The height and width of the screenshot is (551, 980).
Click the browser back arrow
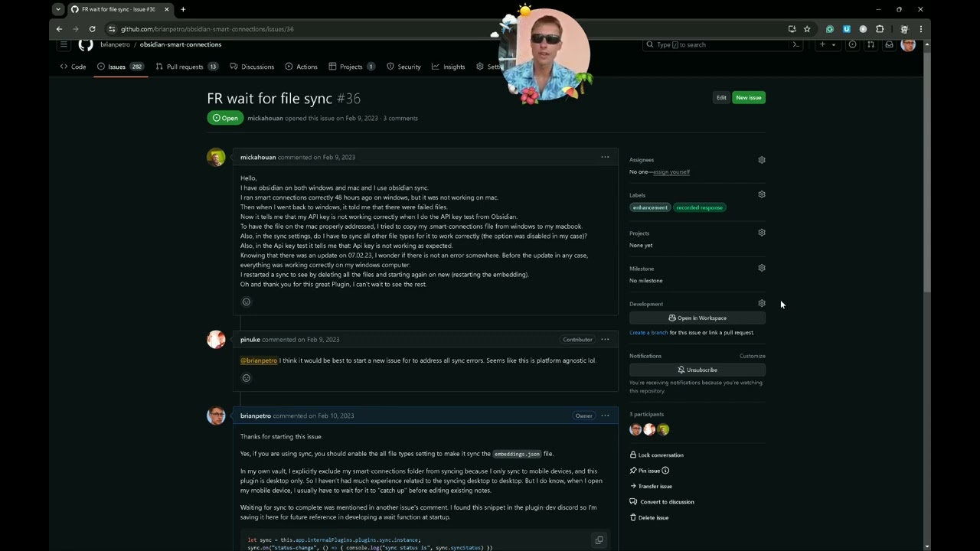(59, 29)
